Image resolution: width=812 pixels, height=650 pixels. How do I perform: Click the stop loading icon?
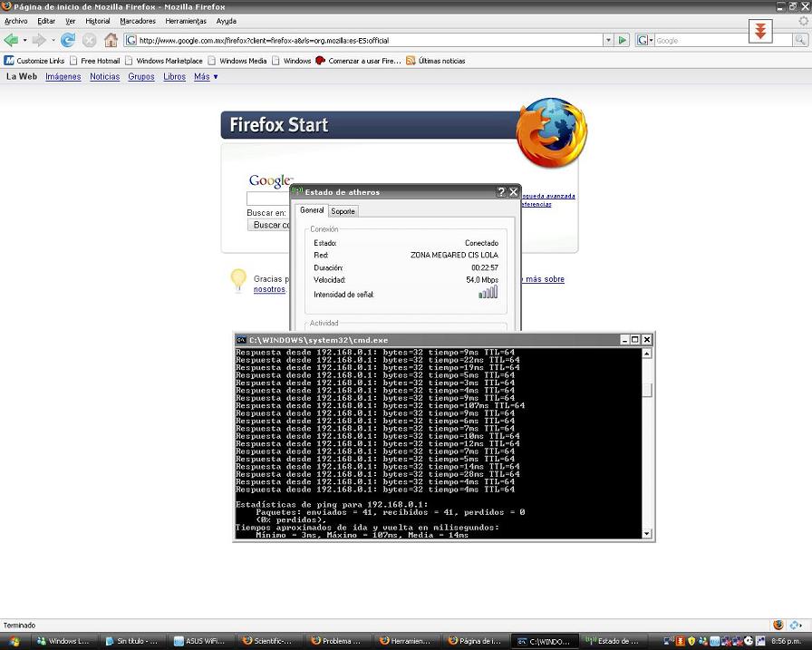point(89,40)
